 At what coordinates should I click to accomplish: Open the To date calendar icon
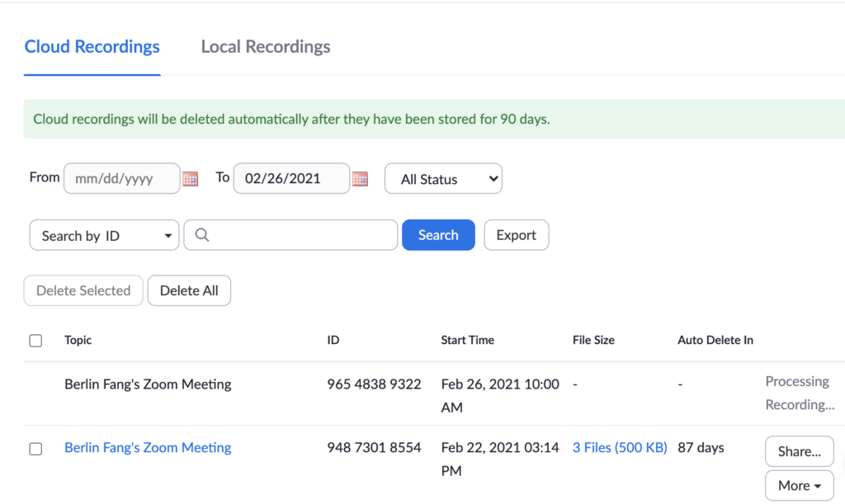tap(360, 178)
